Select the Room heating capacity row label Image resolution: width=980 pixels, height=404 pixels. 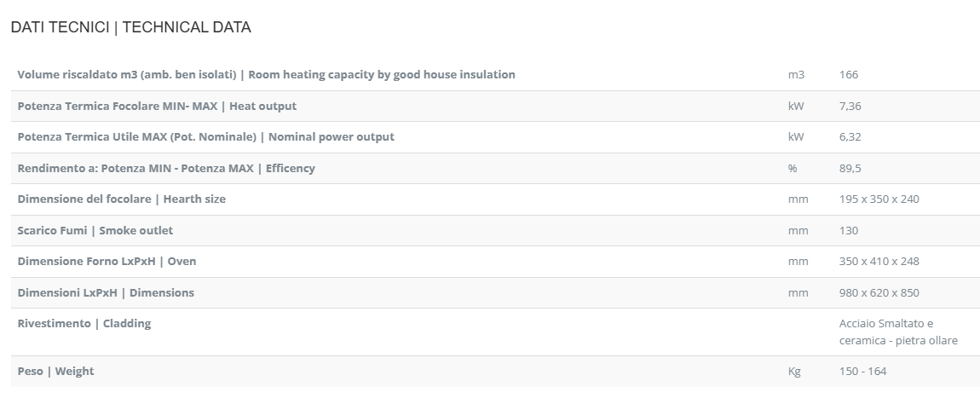[266, 75]
